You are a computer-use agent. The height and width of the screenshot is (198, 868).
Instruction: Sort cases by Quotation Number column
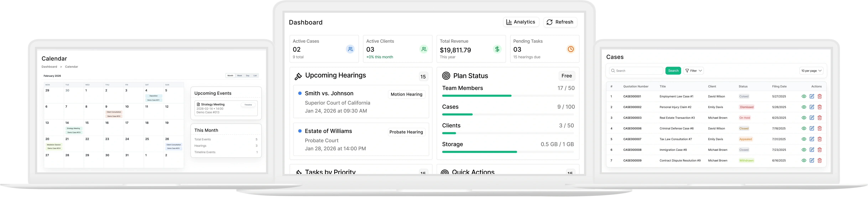635,87
